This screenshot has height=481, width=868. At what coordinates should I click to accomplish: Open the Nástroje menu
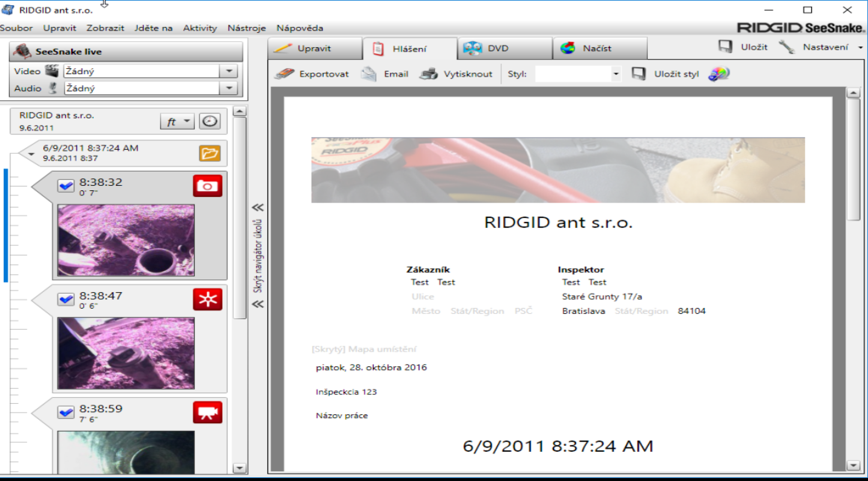pyautogui.click(x=247, y=28)
